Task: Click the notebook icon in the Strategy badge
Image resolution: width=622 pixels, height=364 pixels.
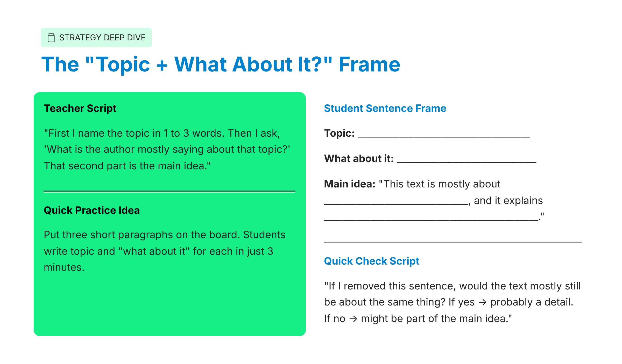Action: (x=51, y=38)
